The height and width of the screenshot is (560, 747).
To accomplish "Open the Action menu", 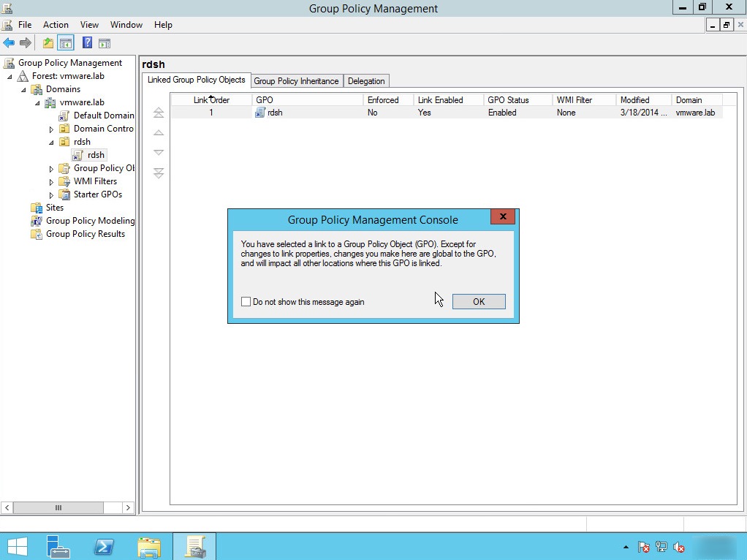I will coord(56,24).
